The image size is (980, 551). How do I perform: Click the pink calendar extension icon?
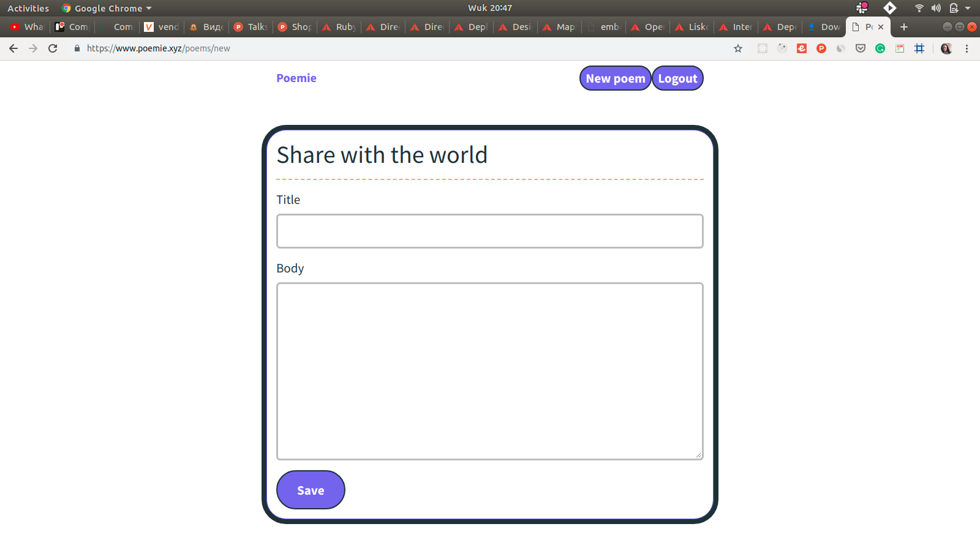tap(900, 48)
